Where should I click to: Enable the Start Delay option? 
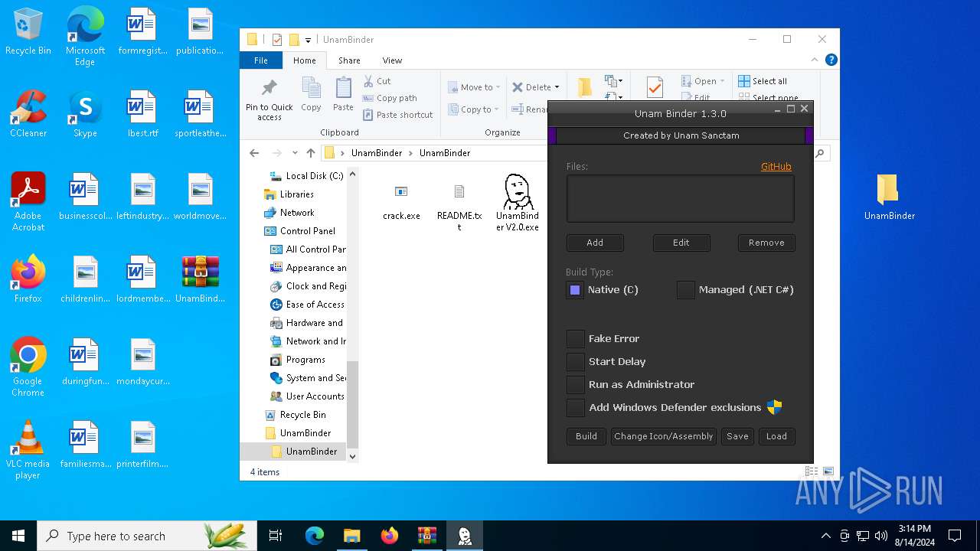(575, 361)
